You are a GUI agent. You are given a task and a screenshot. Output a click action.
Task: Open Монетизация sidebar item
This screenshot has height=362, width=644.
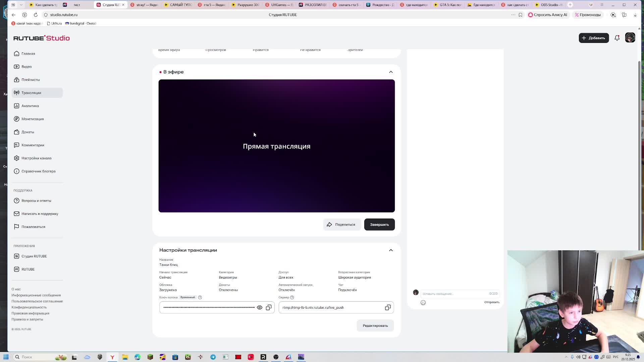(x=33, y=119)
